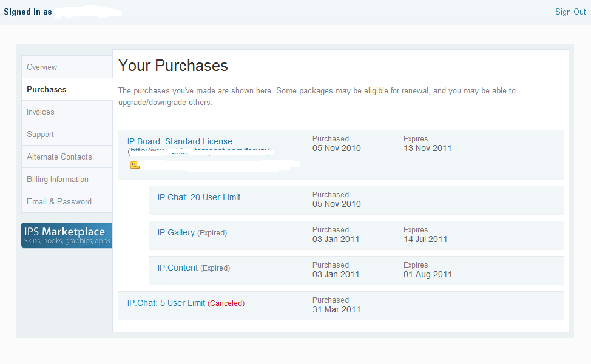This screenshot has height=364, width=591.
Task: Open the Support section
Action: coord(67,134)
